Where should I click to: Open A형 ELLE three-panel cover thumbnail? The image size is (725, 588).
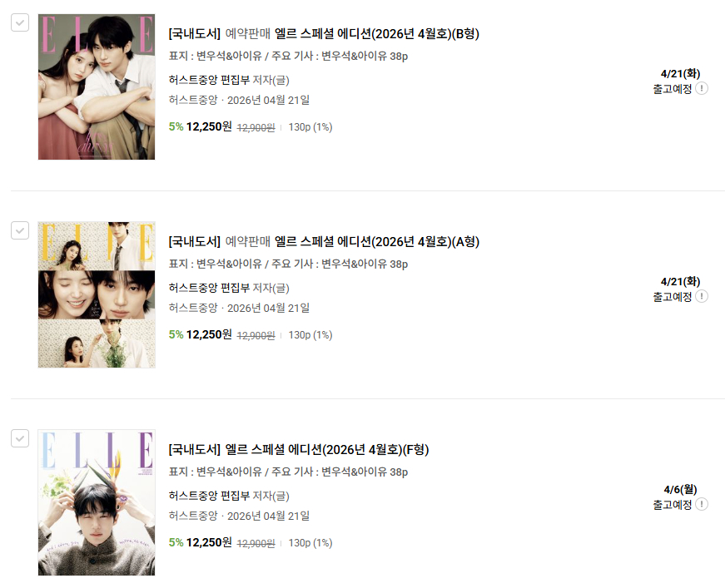point(97,294)
